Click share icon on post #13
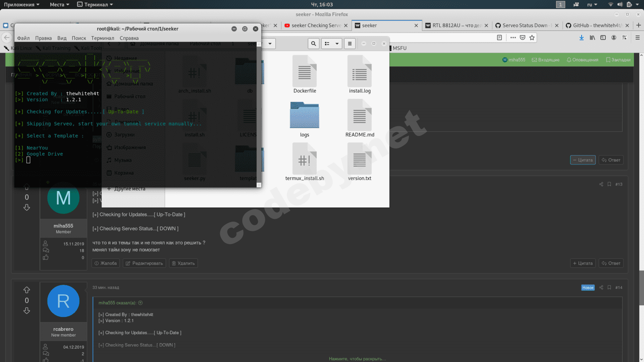The width and height of the screenshot is (644, 362). [x=601, y=184]
